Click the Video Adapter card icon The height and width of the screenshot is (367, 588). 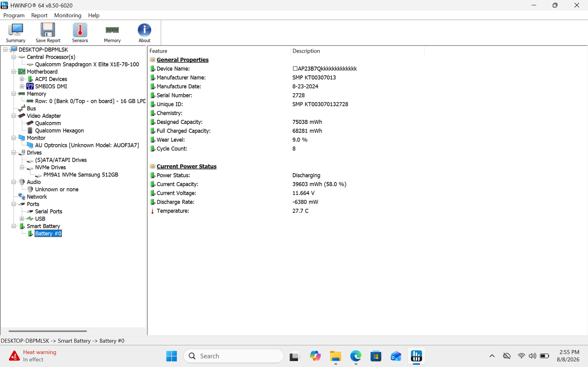click(22, 116)
